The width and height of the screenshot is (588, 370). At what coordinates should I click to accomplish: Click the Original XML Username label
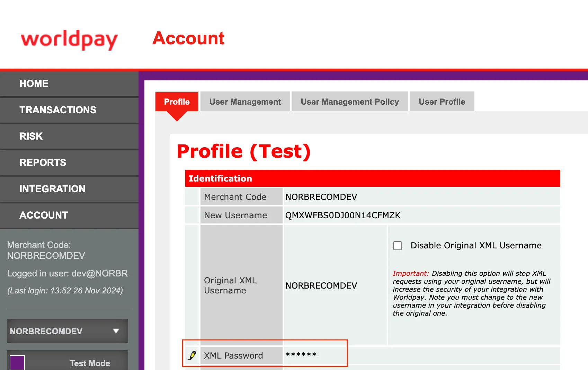[230, 285]
